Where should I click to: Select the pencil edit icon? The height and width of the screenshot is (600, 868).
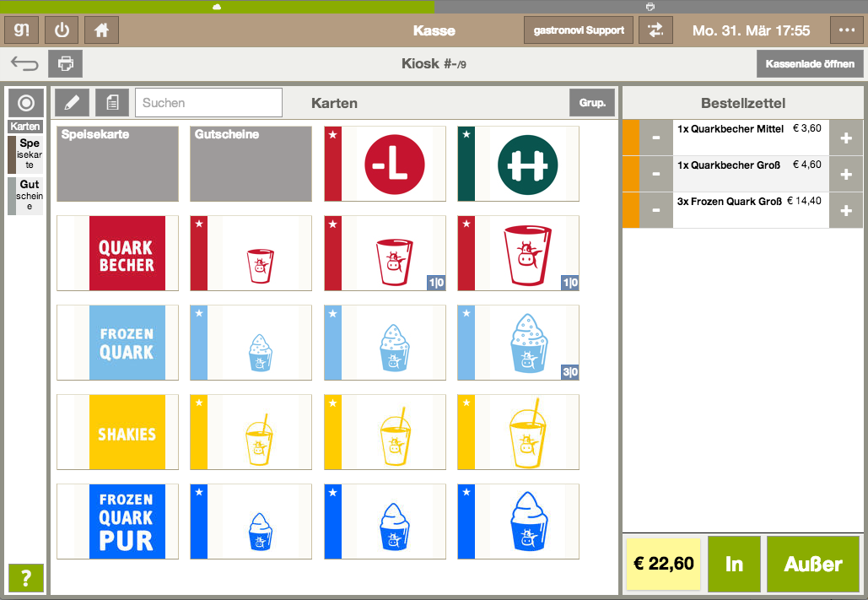pos(72,102)
